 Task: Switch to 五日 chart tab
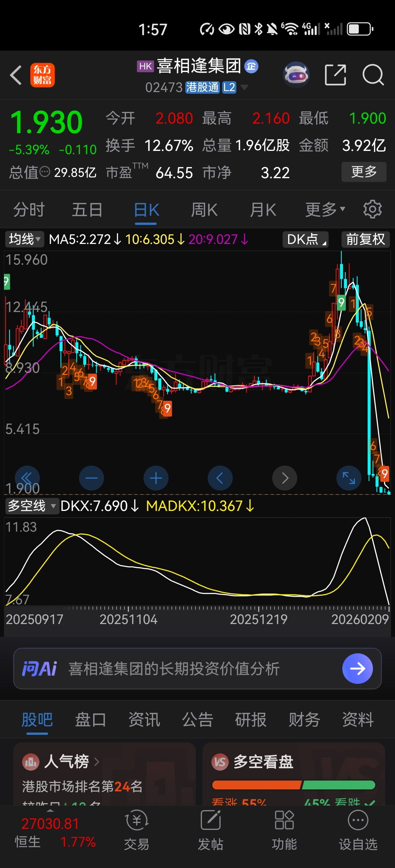[x=87, y=209]
